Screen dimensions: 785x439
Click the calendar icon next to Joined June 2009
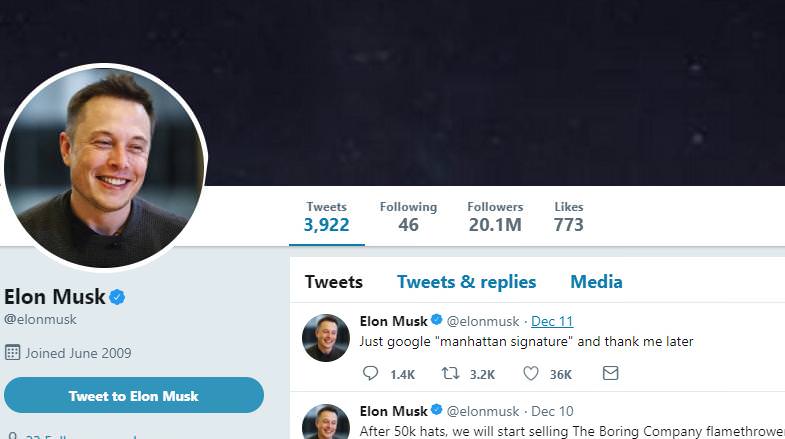pos(13,352)
